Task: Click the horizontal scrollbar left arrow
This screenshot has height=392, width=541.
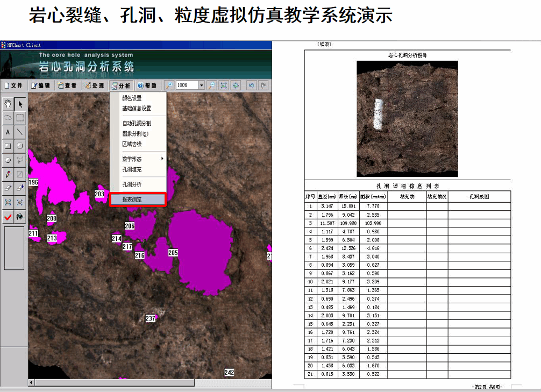Action: (x=31, y=382)
